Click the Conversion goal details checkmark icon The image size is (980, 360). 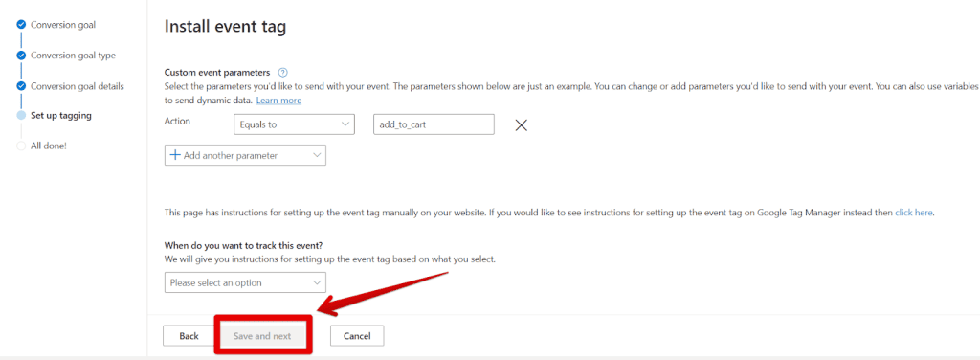21,85
